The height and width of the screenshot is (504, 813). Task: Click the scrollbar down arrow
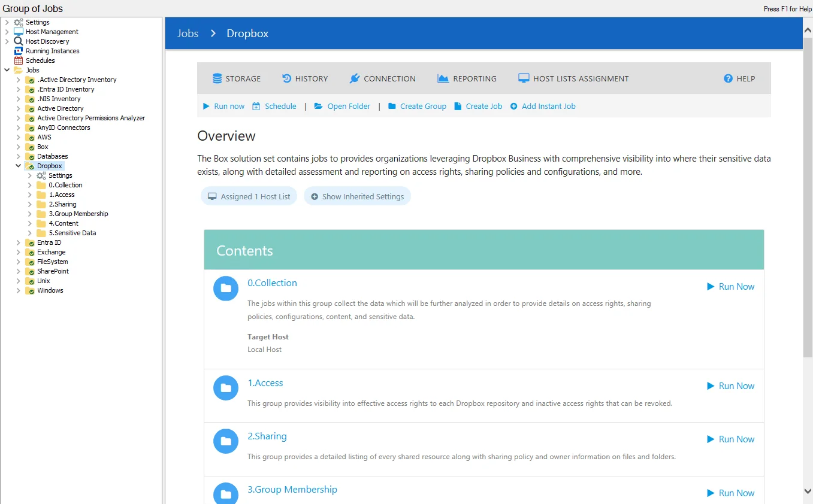[x=808, y=491]
